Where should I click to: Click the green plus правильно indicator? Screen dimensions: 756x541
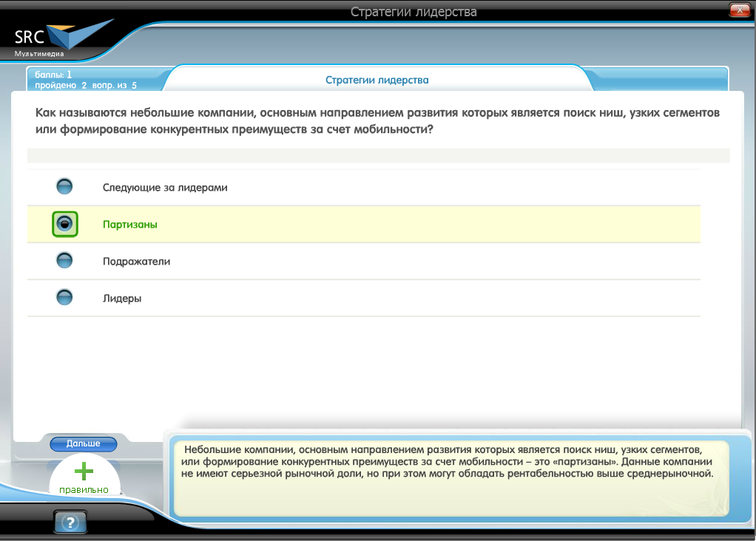[x=84, y=477]
